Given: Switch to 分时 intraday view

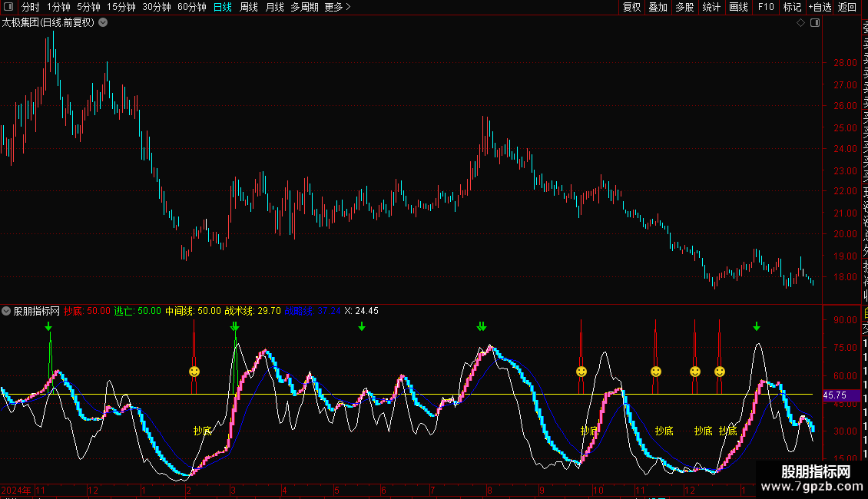Looking at the screenshot, I should pos(30,7).
